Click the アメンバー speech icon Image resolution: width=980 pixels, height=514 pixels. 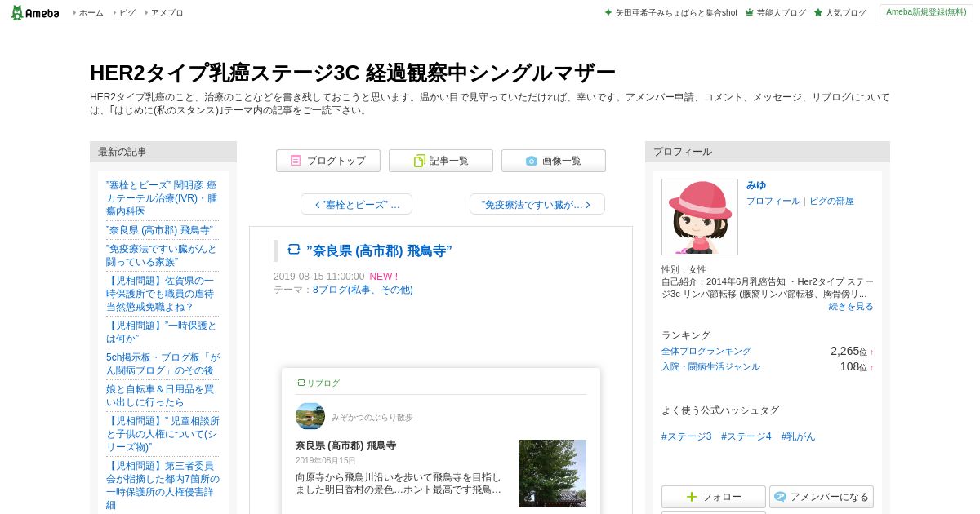pos(780,497)
